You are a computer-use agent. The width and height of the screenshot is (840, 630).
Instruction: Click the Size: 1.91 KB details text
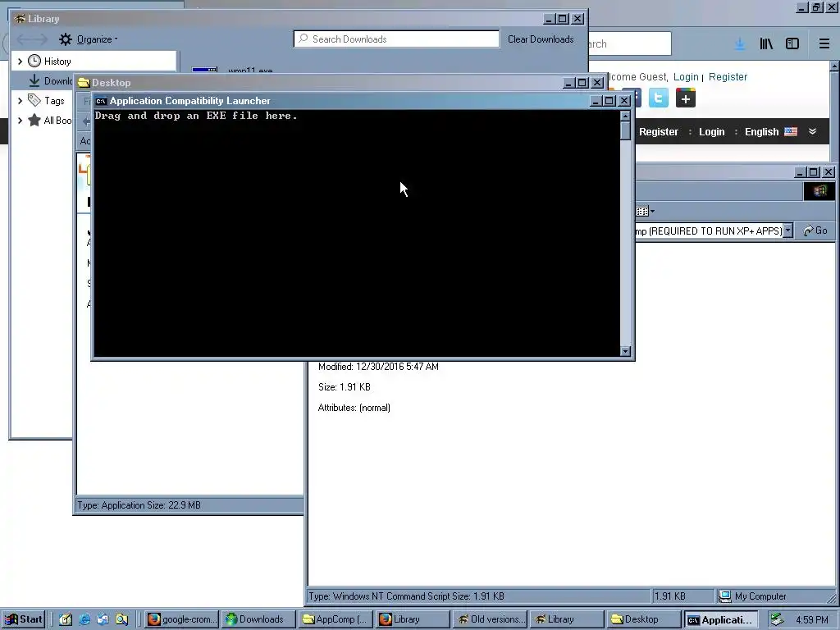click(x=344, y=387)
